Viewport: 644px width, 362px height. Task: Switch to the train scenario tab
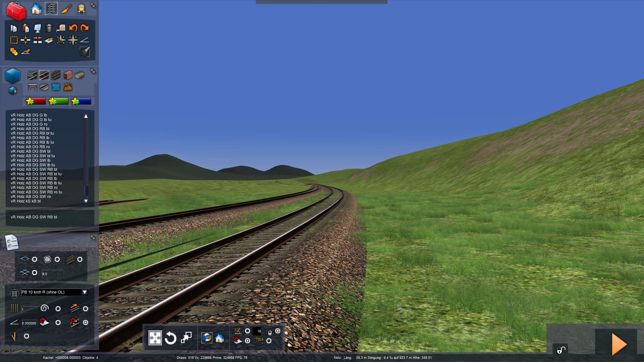[81, 9]
